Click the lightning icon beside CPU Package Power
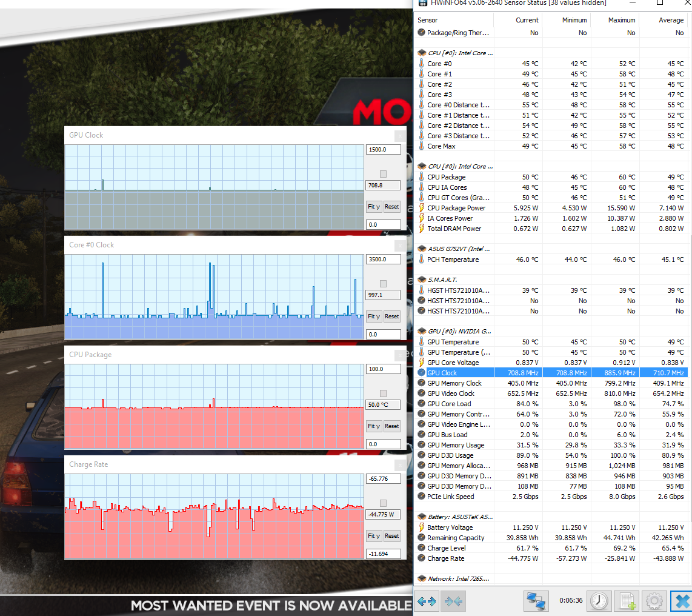692x616 pixels. pyautogui.click(x=422, y=208)
